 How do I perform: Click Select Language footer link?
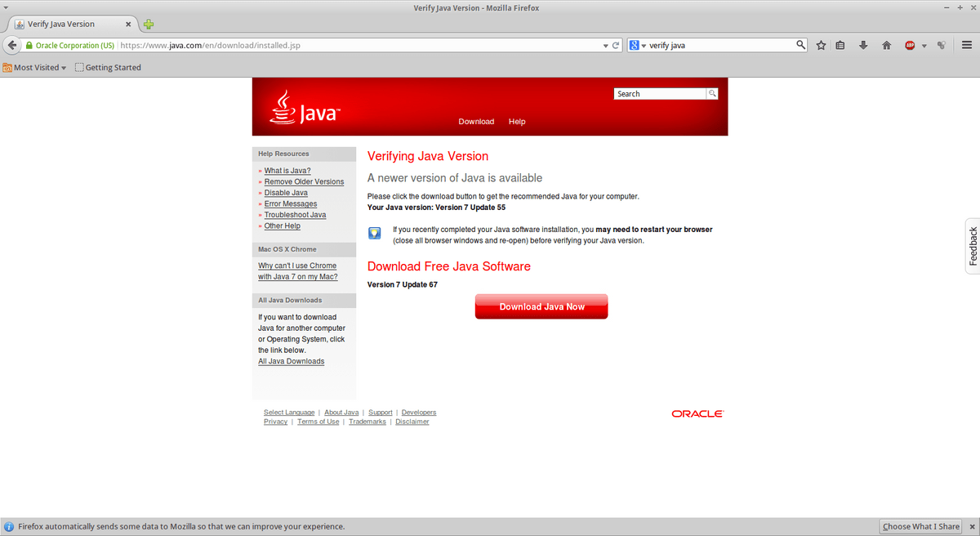[289, 413]
